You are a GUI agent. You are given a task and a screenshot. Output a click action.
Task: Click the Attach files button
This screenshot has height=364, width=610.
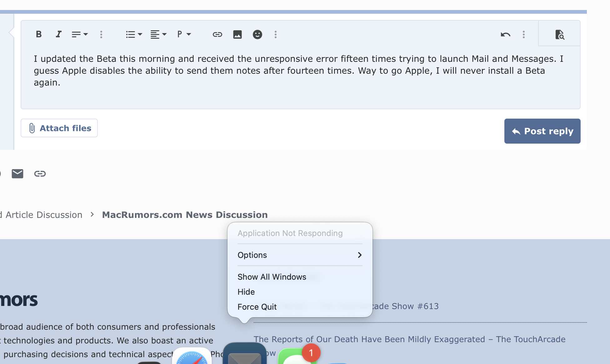pos(59,128)
